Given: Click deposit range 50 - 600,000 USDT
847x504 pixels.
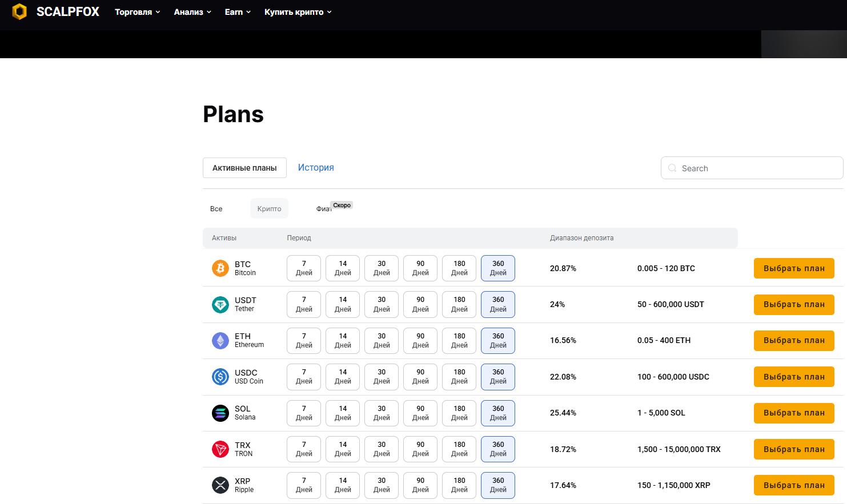Looking at the screenshot, I should (x=671, y=304).
